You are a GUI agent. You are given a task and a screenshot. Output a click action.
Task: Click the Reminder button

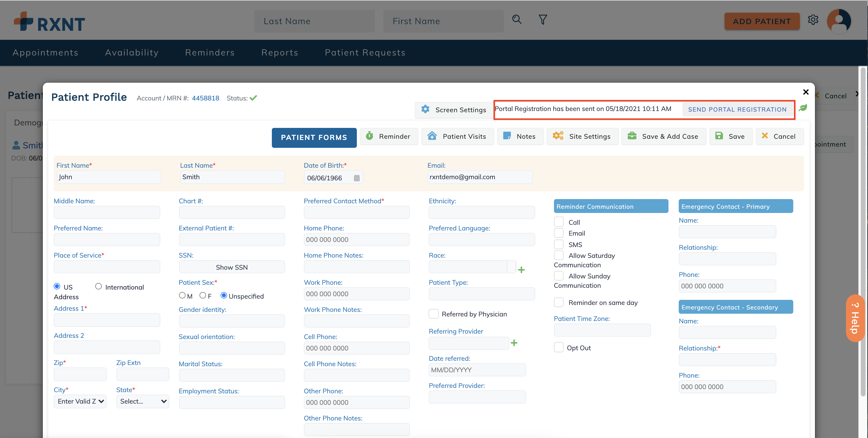[x=389, y=136]
